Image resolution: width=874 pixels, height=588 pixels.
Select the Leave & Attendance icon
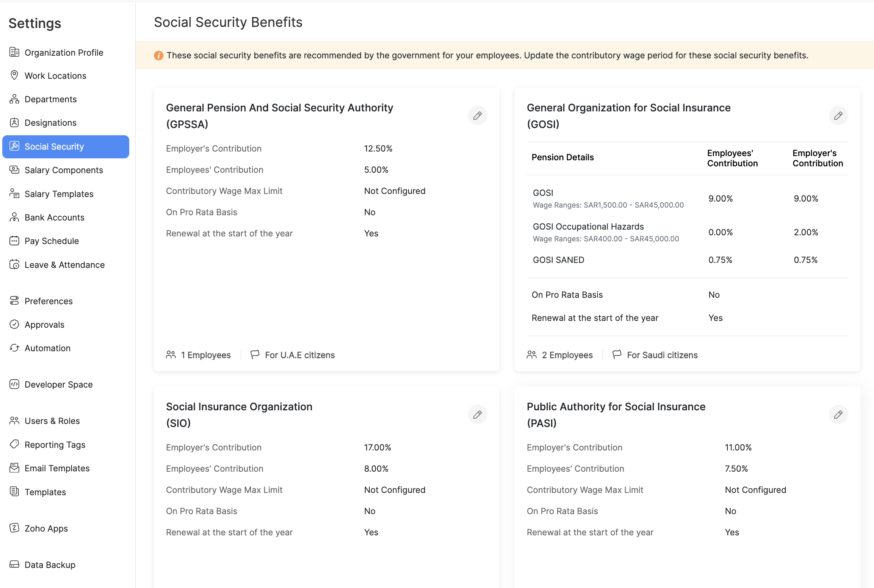click(x=14, y=264)
